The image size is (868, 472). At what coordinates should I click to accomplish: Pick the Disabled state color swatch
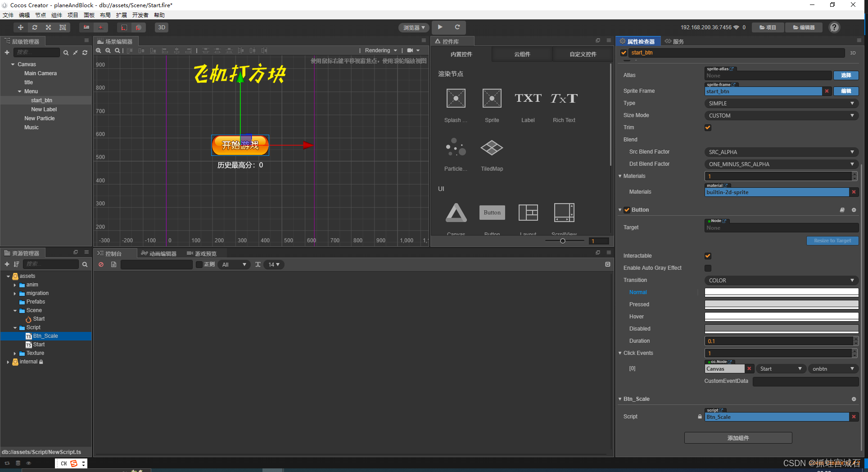coord(781,329)
